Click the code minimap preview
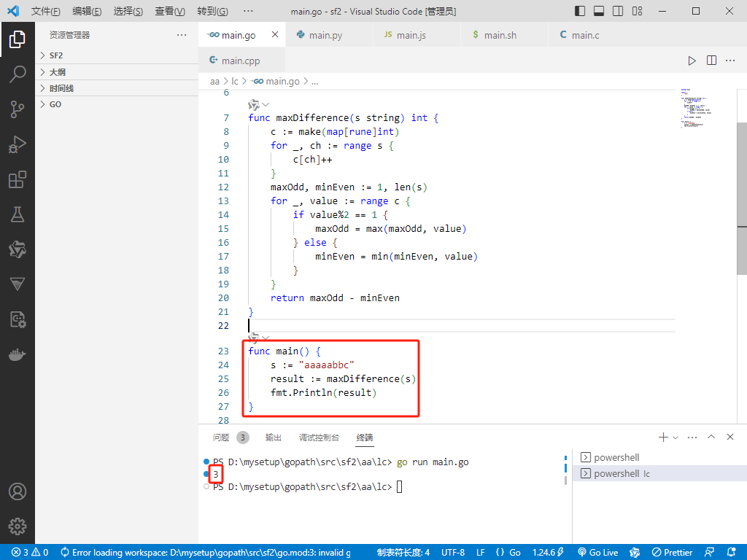Screen dimensions: 747x560 click(x=696, y=108)
